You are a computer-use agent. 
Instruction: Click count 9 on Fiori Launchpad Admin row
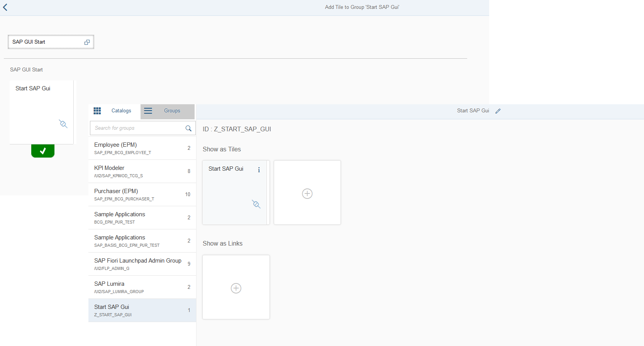click(x=189, y=264)
